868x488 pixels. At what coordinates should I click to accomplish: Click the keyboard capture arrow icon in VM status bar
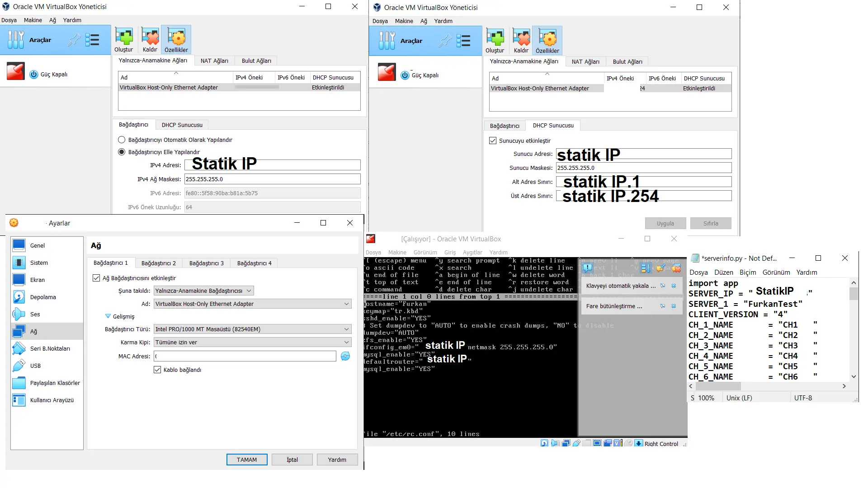click(x=638, y=443)
